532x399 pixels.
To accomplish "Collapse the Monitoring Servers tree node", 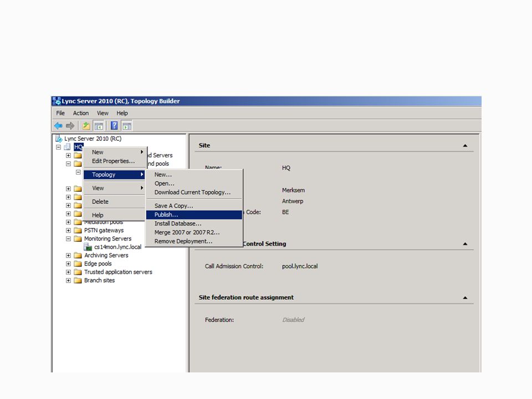I will pos(68,239).
